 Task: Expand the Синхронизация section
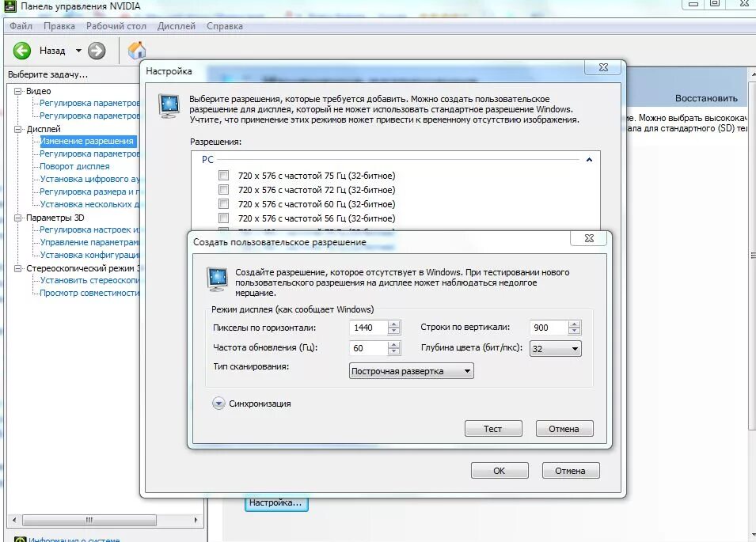218,404
